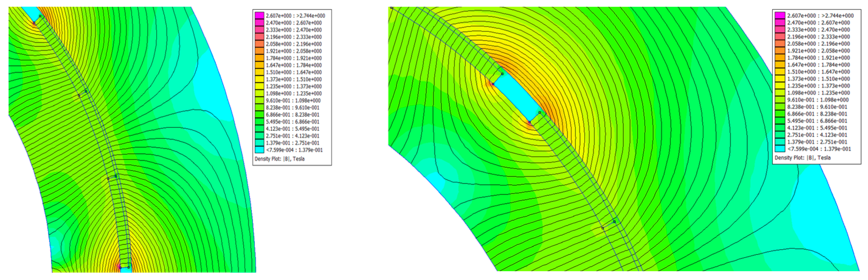
Task: Click 'Density Plot: |B|, Tesla' label in left legend
Action: pos(280,159)
